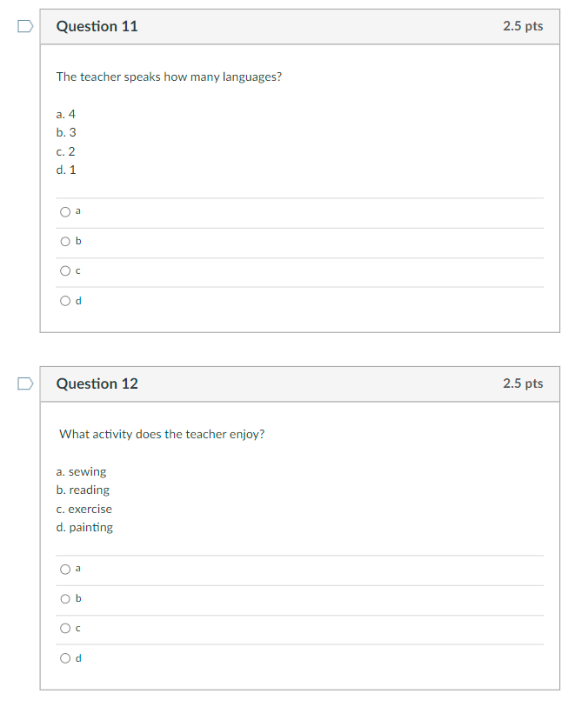
Task: Pick radio option d in Question 12
Action: tap(65, 658)
